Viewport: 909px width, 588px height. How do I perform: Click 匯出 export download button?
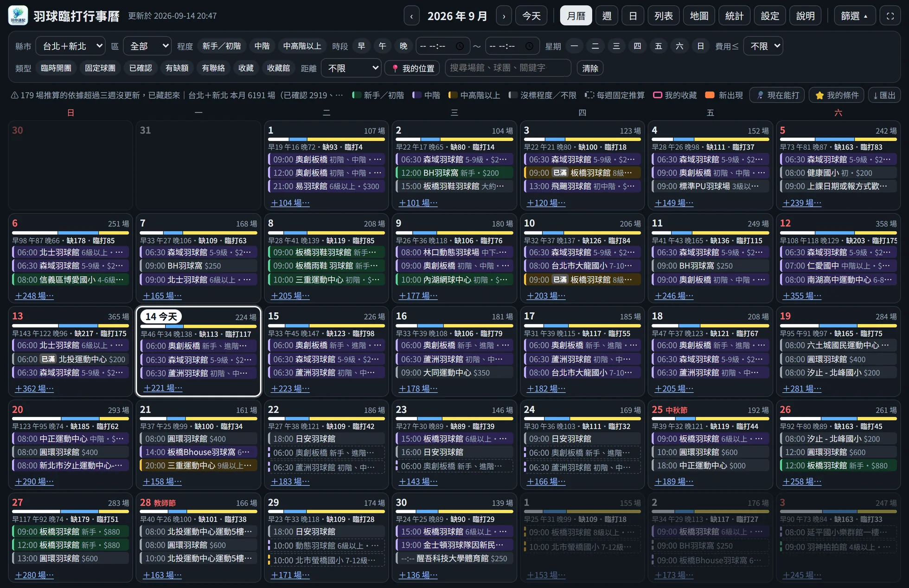(884, 95)
